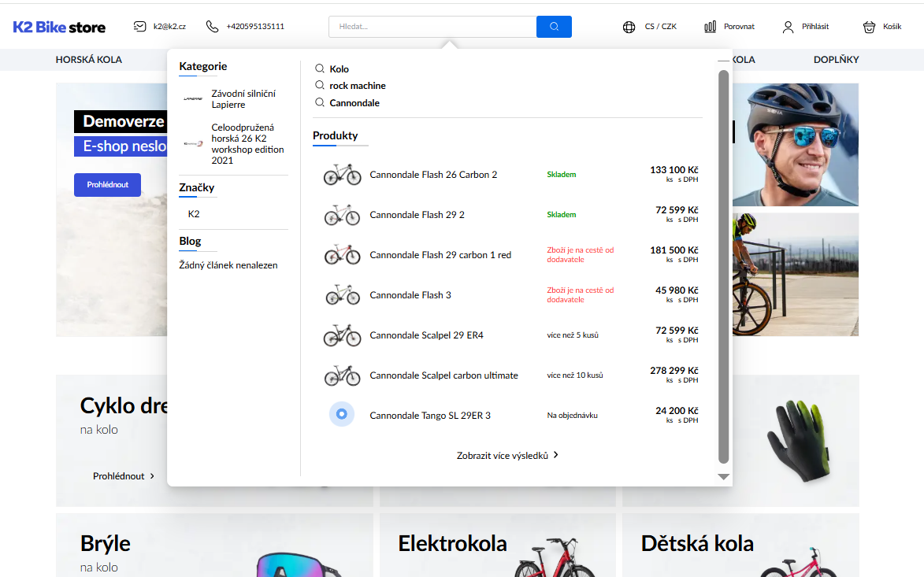This screenshot has width=924, height=577.
Task: Click the Dětská kola category card
Action: pyautogui.click(x=740, y=546)
